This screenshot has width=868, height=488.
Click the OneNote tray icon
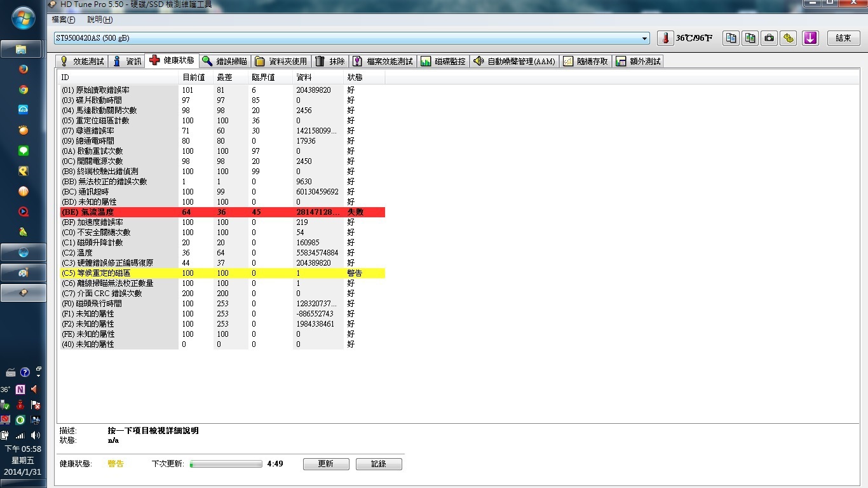point(21,389)
